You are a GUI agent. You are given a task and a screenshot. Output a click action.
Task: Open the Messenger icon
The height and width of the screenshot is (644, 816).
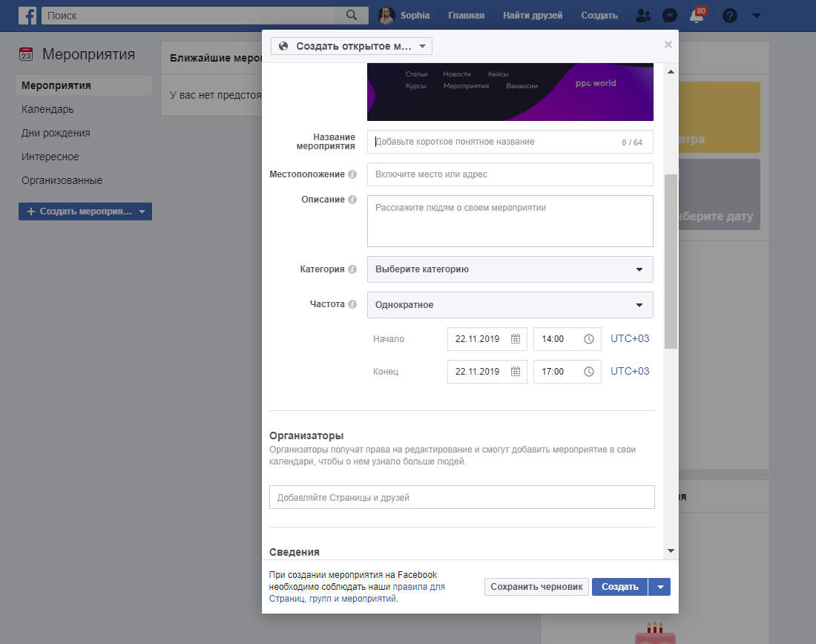[669, 16]
